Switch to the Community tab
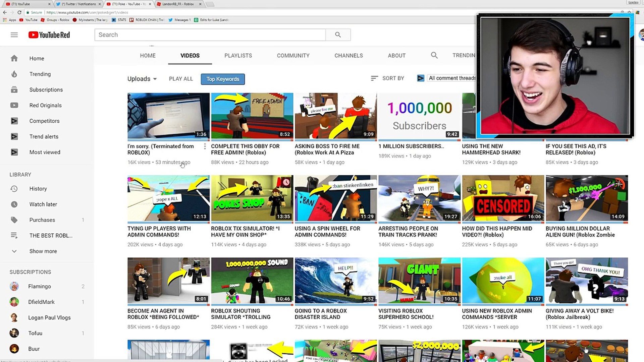 pyautogui.click(x=293, y=56)
